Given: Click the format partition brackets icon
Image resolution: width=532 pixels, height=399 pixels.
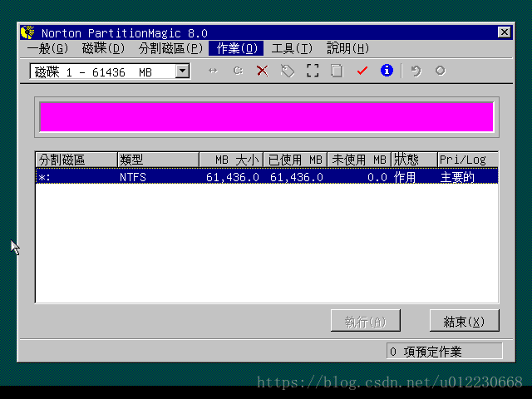Looking at the screenshot, I should pyautogui.click(x=313, y=71).
